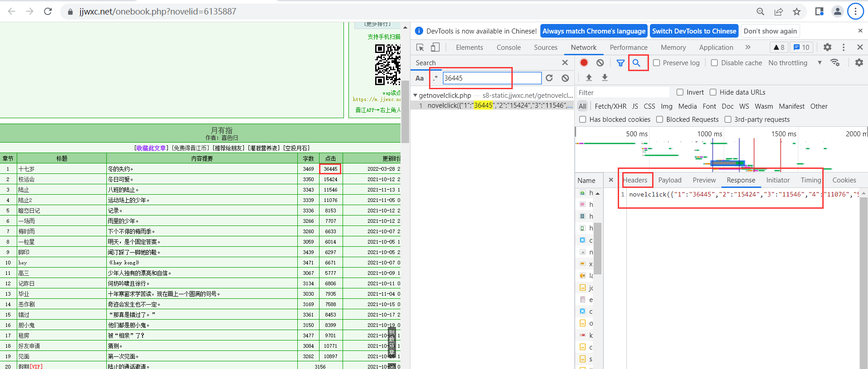Screen dimensions: 868x369
Task: Enable the Preserve log checkbox
Action: (x=656, y=63)
